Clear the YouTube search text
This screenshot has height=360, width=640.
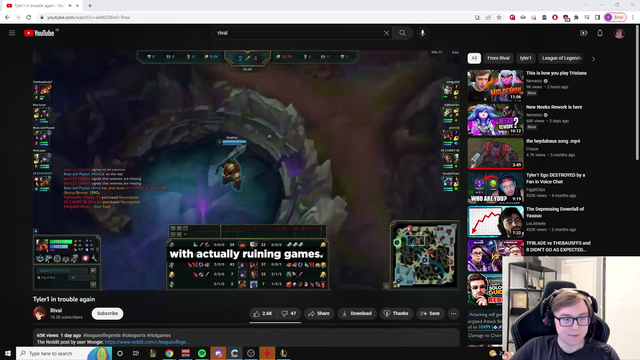click(x=386, y=33)
